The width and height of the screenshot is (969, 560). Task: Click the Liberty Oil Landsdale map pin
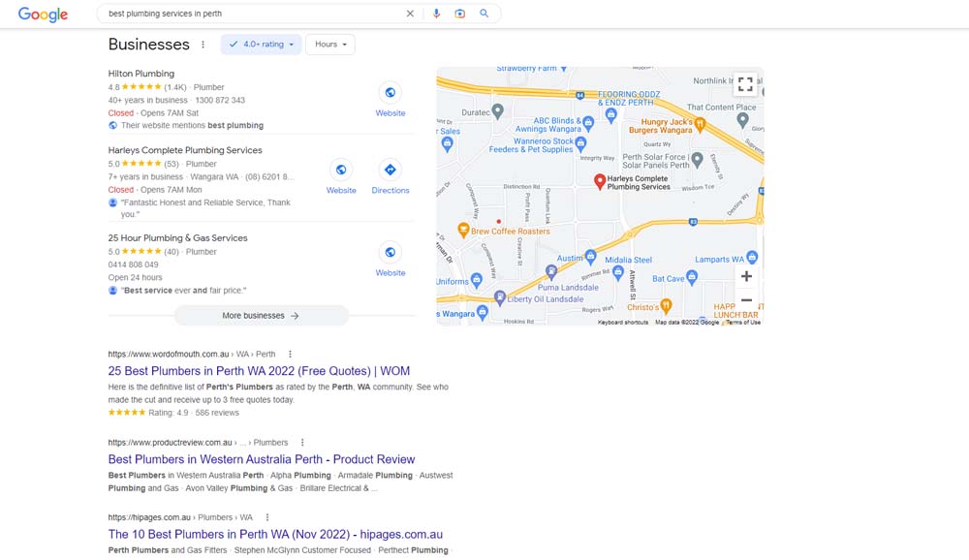pyautogui.click(x=500, y=298)
